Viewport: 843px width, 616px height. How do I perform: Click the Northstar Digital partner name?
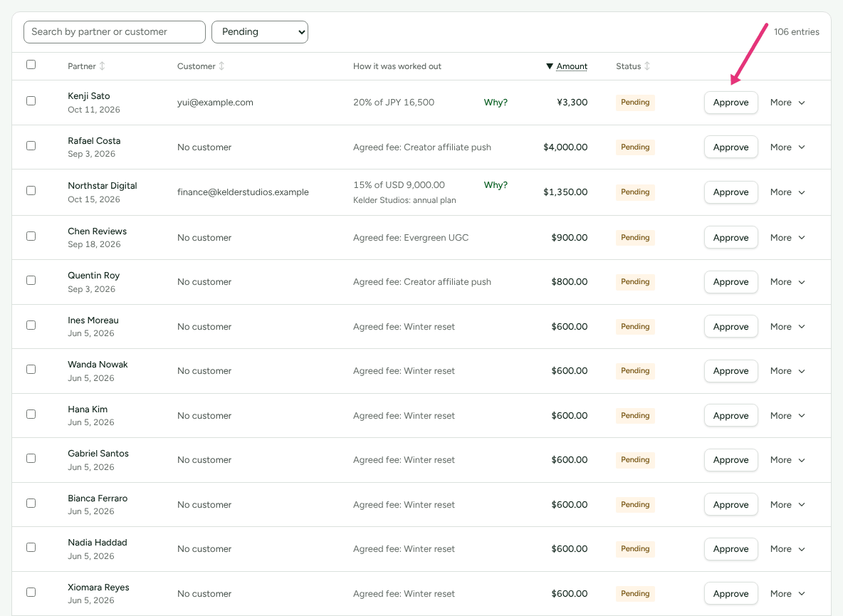102,185
